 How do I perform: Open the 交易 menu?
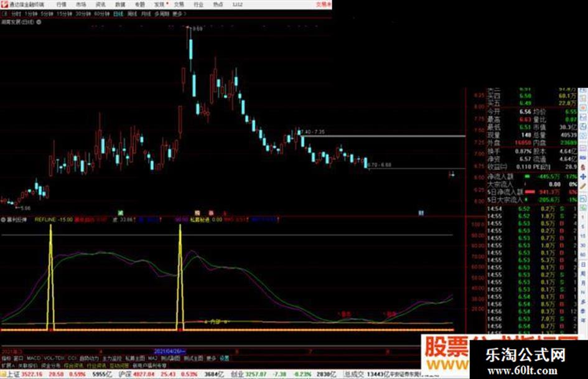tap(179, 4)
